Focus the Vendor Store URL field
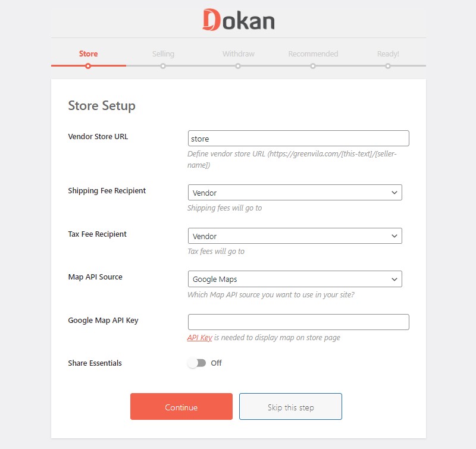Viewport: 476px width, 449px height. click(x=299, y=139)
